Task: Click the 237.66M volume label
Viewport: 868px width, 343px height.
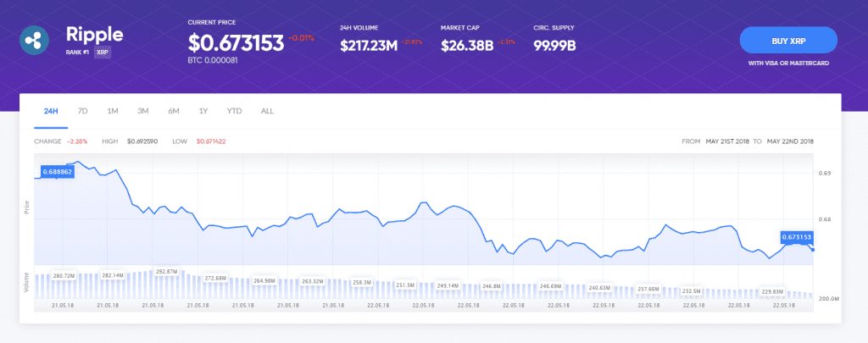Action: (648, 289)
